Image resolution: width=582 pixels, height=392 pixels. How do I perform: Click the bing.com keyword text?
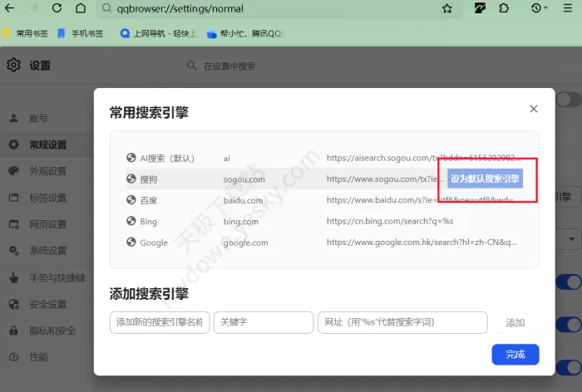point(241,222)
